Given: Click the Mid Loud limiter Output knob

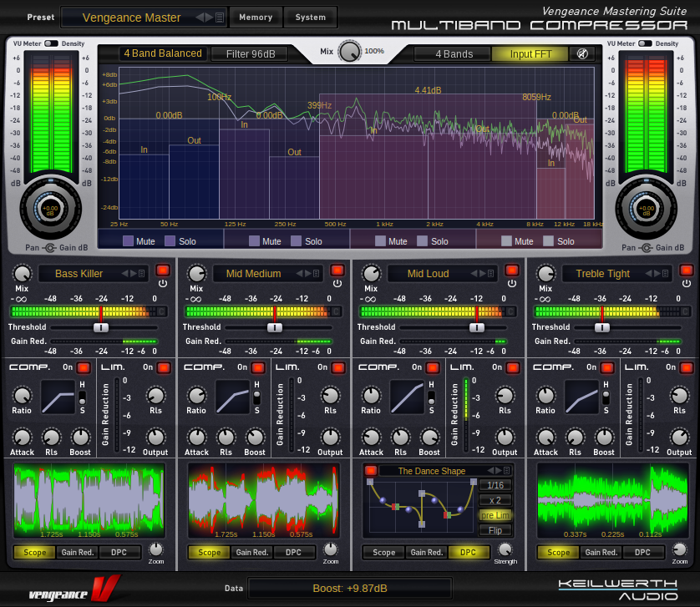Looking at the screenshot, I should [505, 437].
